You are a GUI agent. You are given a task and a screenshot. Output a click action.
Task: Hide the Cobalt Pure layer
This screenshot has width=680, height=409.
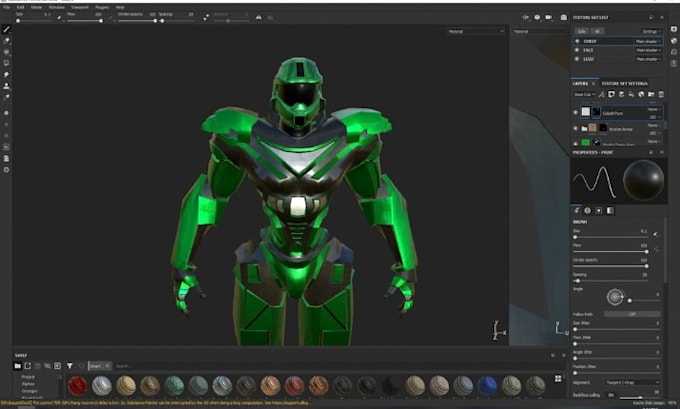pos(575,112)
